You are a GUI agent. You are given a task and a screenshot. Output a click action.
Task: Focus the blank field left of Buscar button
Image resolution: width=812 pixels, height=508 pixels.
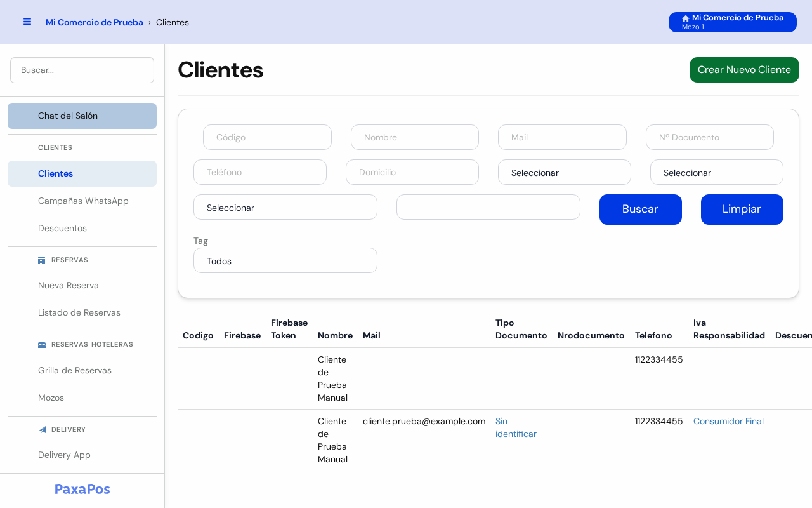coord(488,207)
